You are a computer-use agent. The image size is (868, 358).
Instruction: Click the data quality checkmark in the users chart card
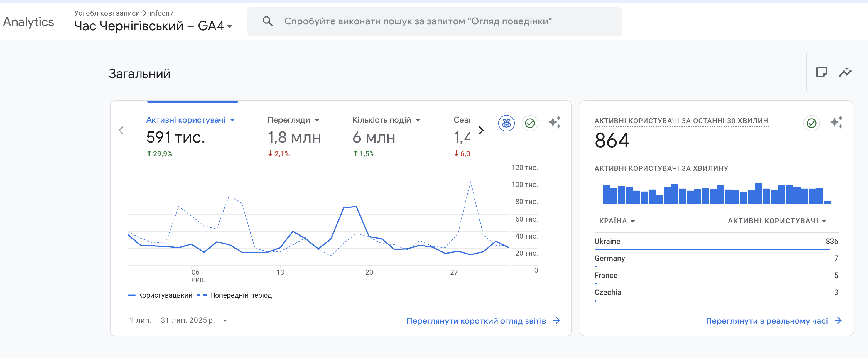point(530,123)
